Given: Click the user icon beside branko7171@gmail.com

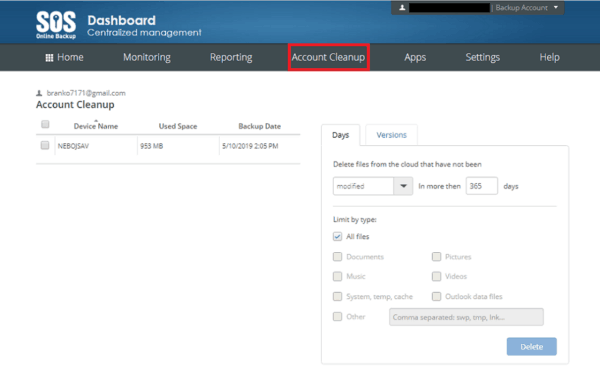Looking at the screenshot, I should (39, 93).
